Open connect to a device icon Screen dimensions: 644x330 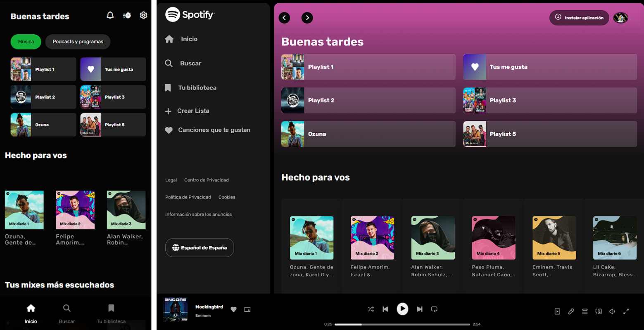tap(599, 311)
